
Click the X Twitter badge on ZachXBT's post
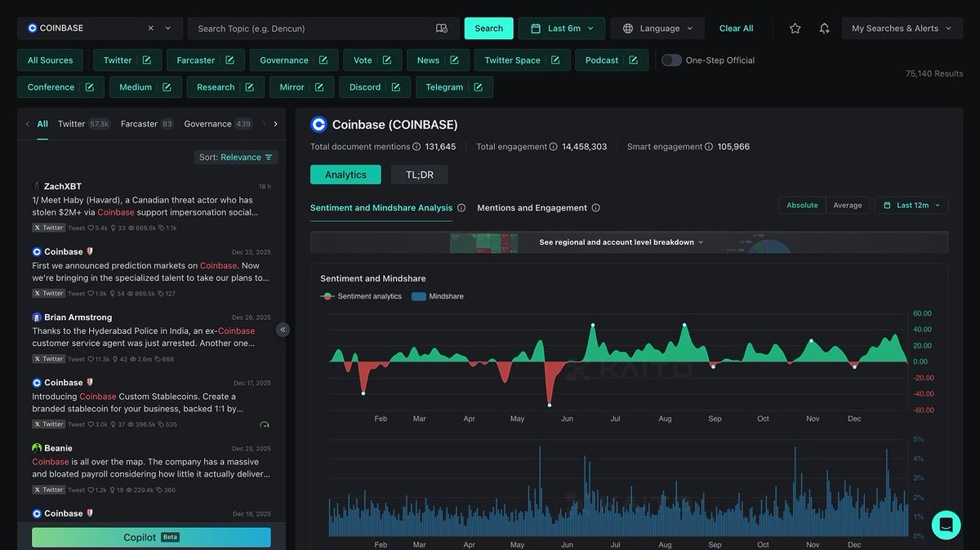point(48,228)
